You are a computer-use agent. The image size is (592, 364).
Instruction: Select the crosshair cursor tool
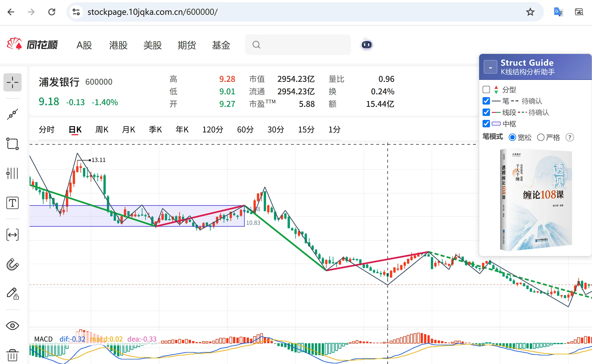(x=13, y=82)
